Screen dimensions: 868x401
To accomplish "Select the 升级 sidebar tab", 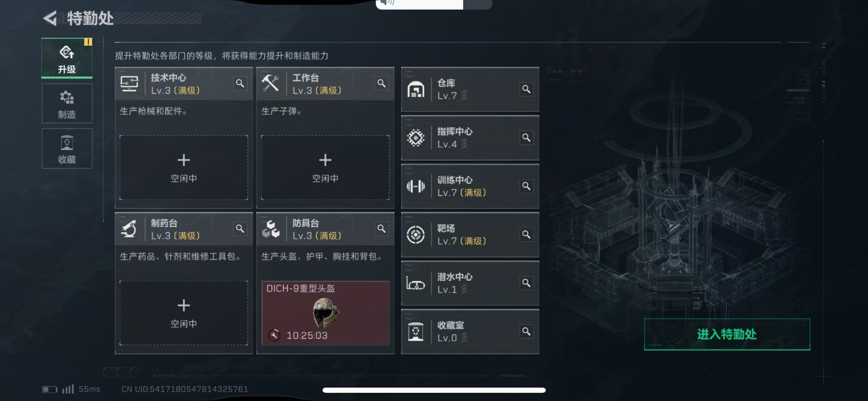I will coord(67,58).
